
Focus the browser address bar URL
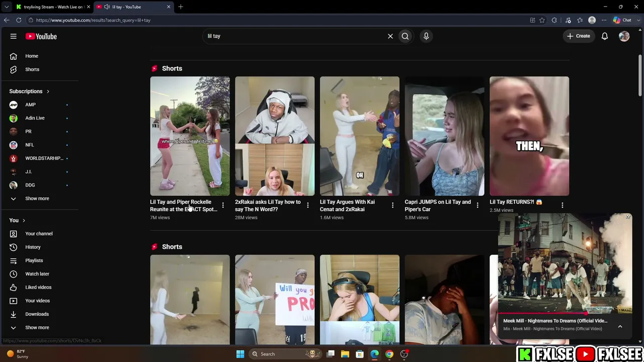93,20
